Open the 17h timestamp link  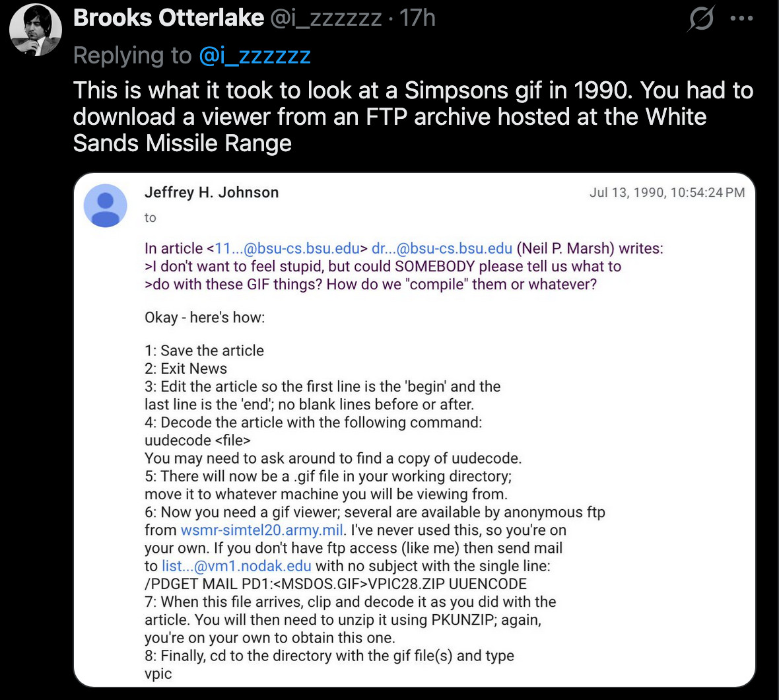click(x=417, y=18)
